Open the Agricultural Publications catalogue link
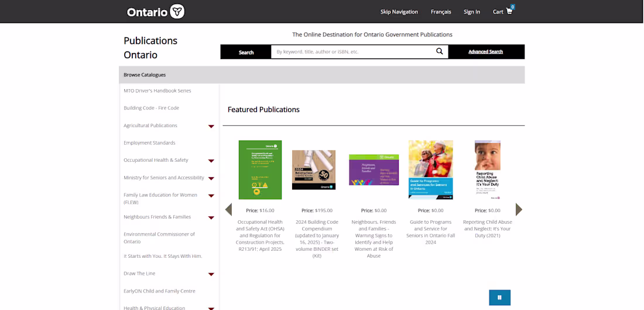644x310 pixels. pos(150,125)
